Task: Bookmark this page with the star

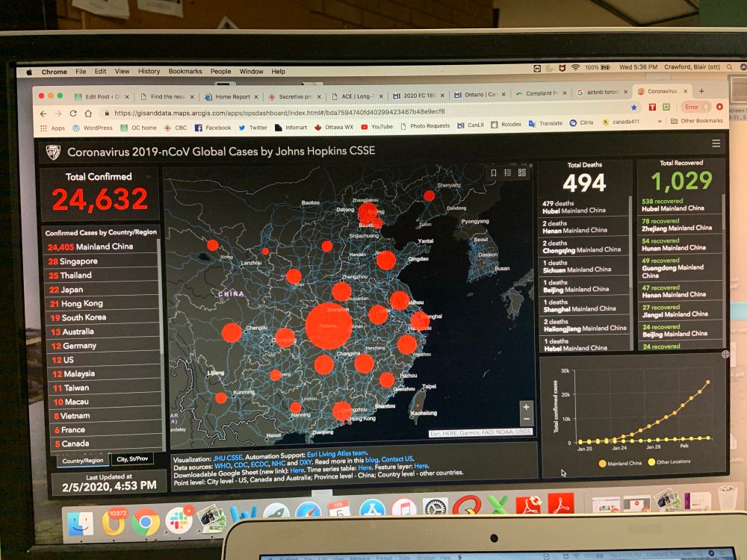Action: 634,108
